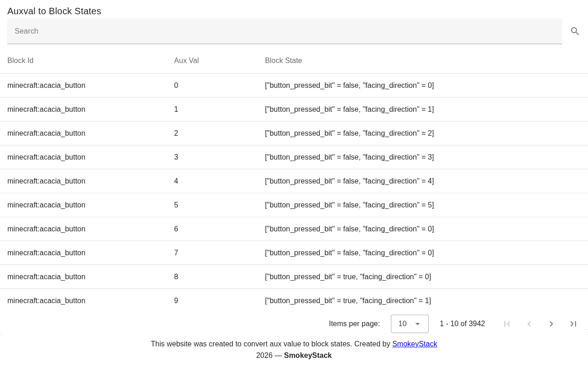This screenshot has width=588, height=368.
Task: Go to the next page
Action: coord(551,324)
